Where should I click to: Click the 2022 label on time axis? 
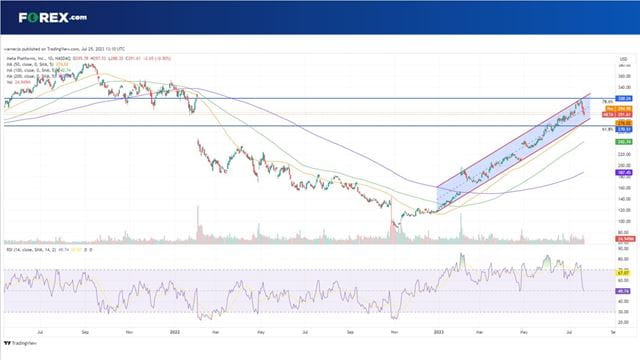click(175, 332)
